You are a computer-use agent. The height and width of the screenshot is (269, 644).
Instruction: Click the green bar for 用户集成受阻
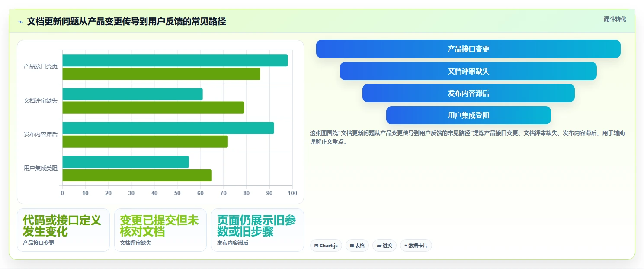coord(137,175)
